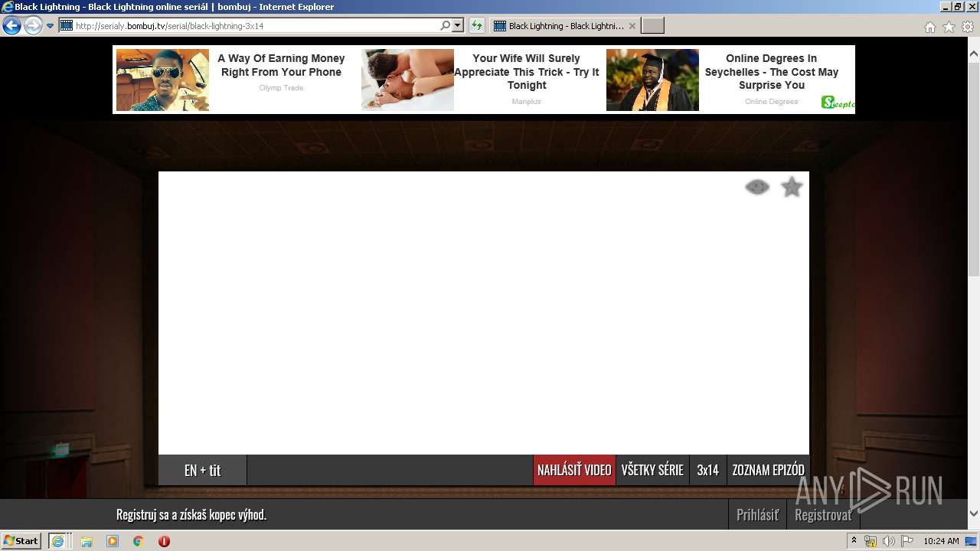Open the 3x14 episode selector
This screenshot has height=551, width=980.
707,470
